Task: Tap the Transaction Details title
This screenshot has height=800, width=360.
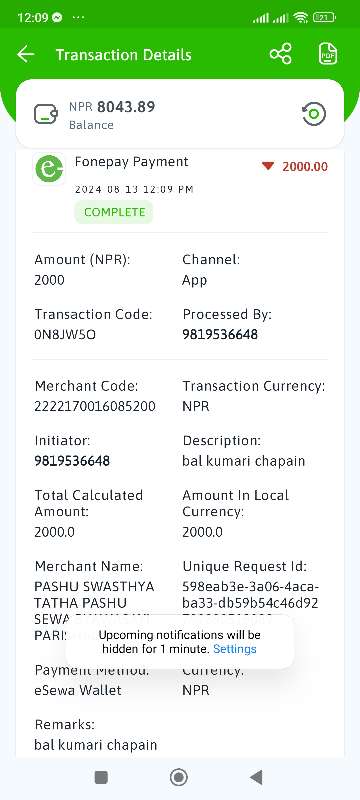Action: coord(123,55)
